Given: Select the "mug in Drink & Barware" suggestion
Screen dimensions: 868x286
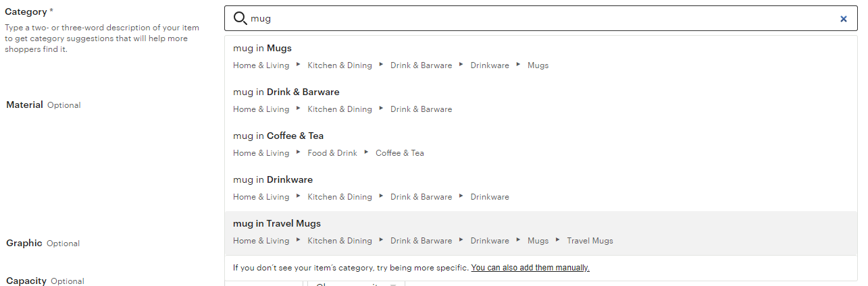Looking at the screenshot, I should (541, 101).
